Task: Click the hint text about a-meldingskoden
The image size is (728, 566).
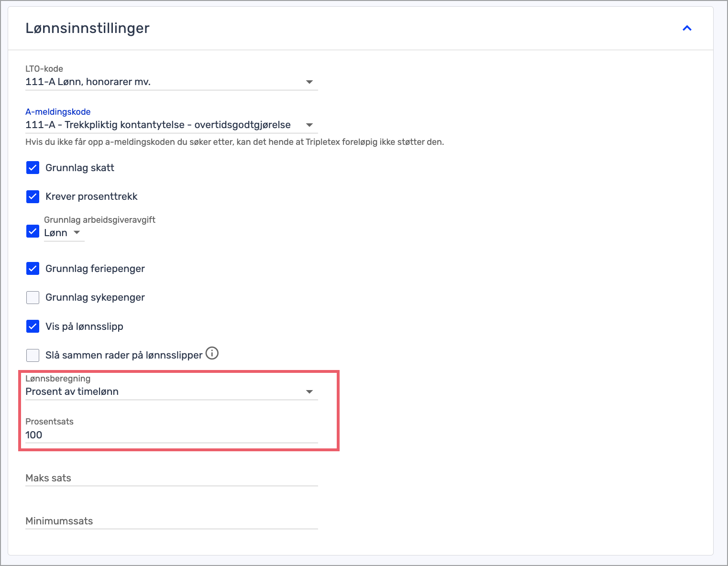Action: (x=234, y=142)
